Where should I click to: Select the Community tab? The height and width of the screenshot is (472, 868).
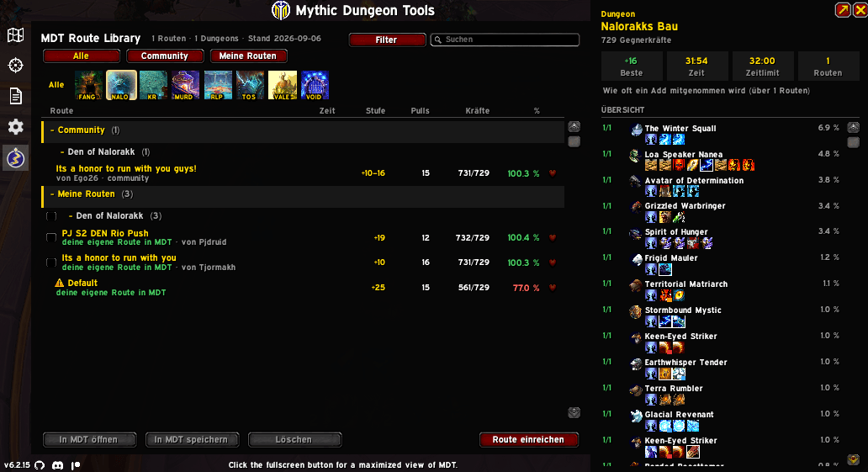click(x=164, y=56)
